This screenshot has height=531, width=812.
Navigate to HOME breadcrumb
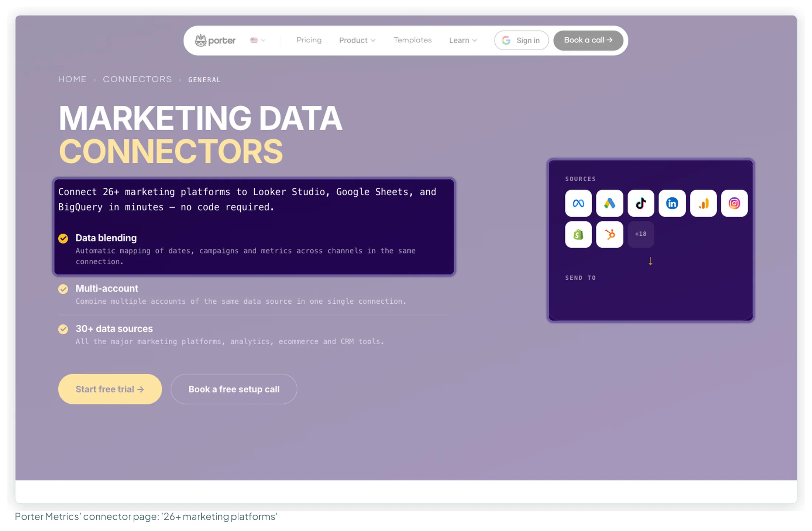click(72, 79)
